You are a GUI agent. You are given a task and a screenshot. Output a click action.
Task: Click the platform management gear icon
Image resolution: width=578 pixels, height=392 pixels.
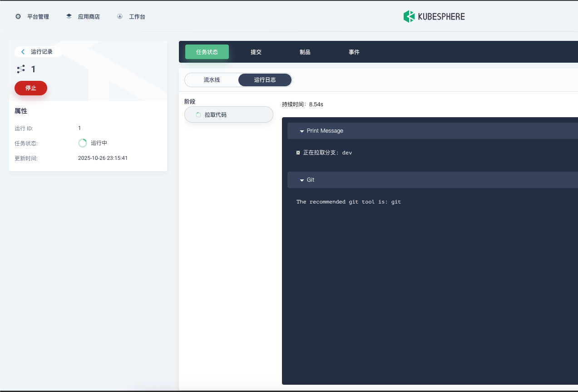pyautogui.click(x=18, y=17)
